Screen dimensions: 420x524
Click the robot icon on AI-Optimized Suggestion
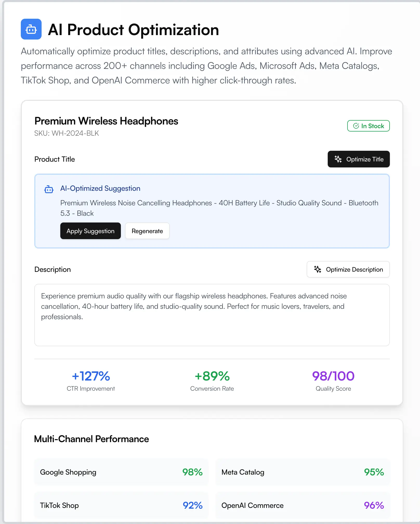click(x=48, y=189)
